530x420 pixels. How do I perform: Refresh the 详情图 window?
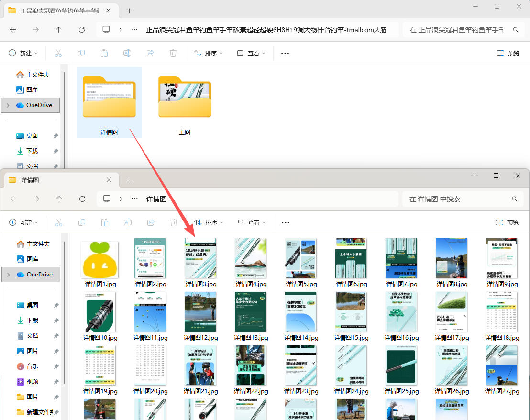point(82,199)
